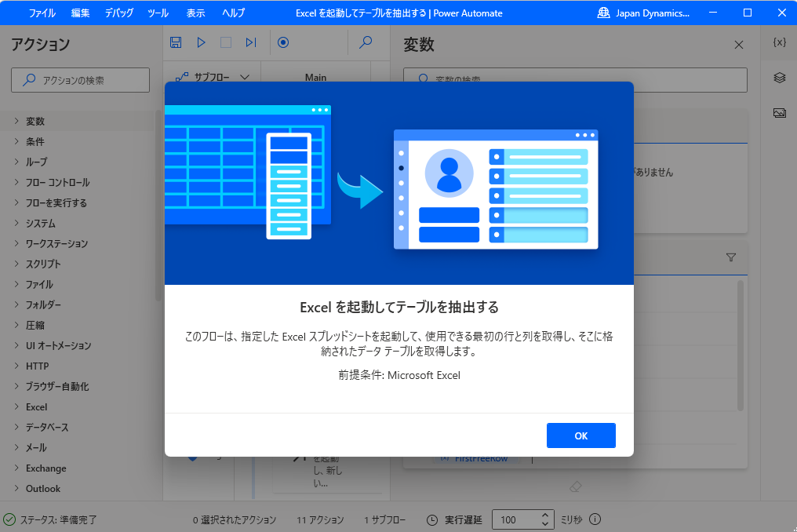Open the Images pane icon

tap(780, 113)
